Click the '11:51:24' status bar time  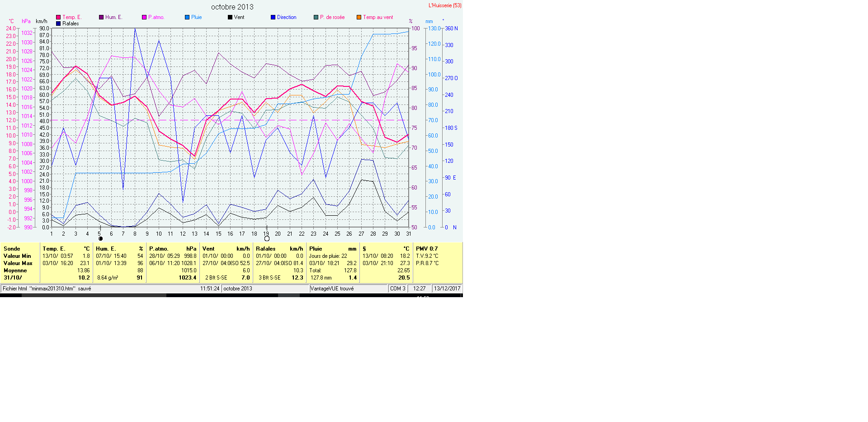(x=210, y=289)
